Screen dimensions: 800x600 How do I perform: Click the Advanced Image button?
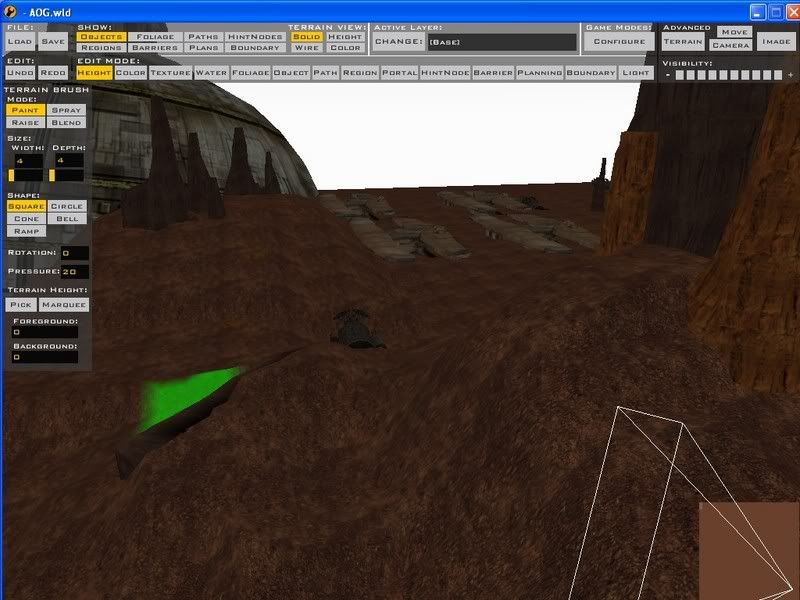click(x=776, y=42)
